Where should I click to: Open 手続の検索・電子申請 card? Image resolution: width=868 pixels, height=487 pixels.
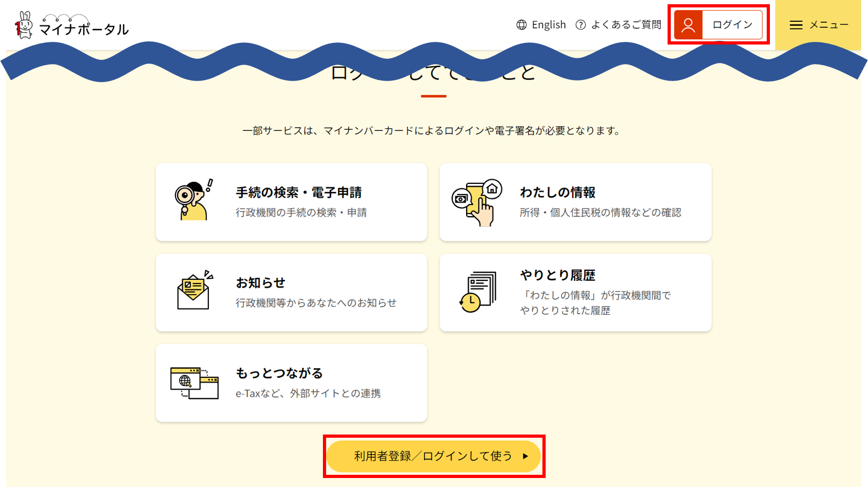292,202
